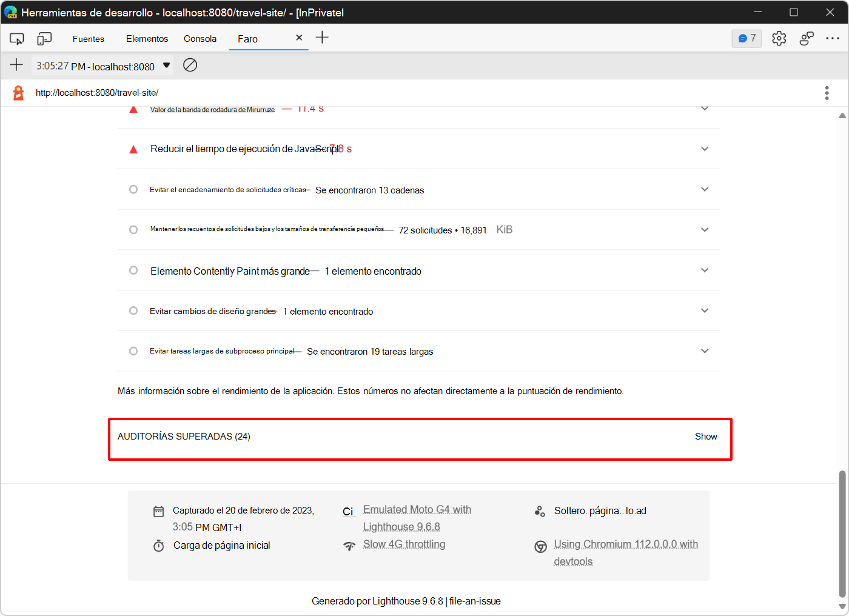This screenshot has width=849, height=616.
Task: Click 'Carga de página inicial' text
Action: (x=222, y=546)
